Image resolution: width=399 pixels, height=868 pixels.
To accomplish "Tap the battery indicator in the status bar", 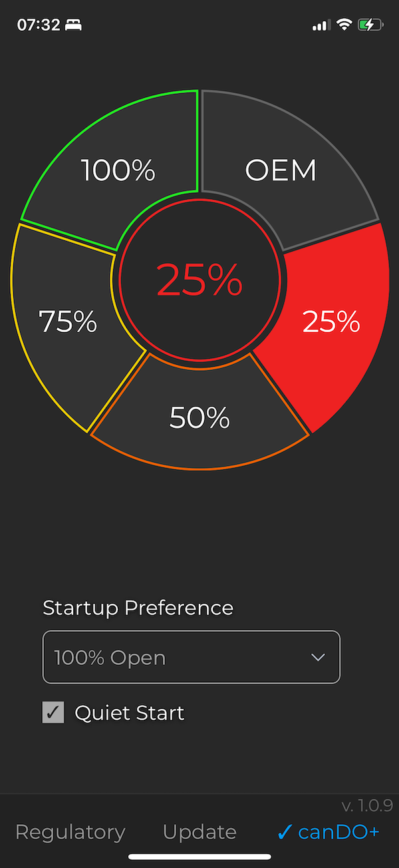I will point(370,24).
